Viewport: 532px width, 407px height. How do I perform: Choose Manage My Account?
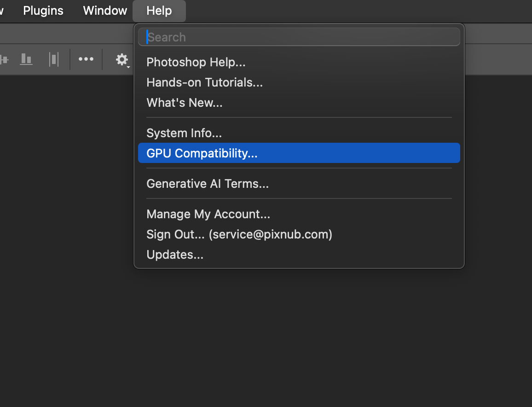(x=208, y=214)
